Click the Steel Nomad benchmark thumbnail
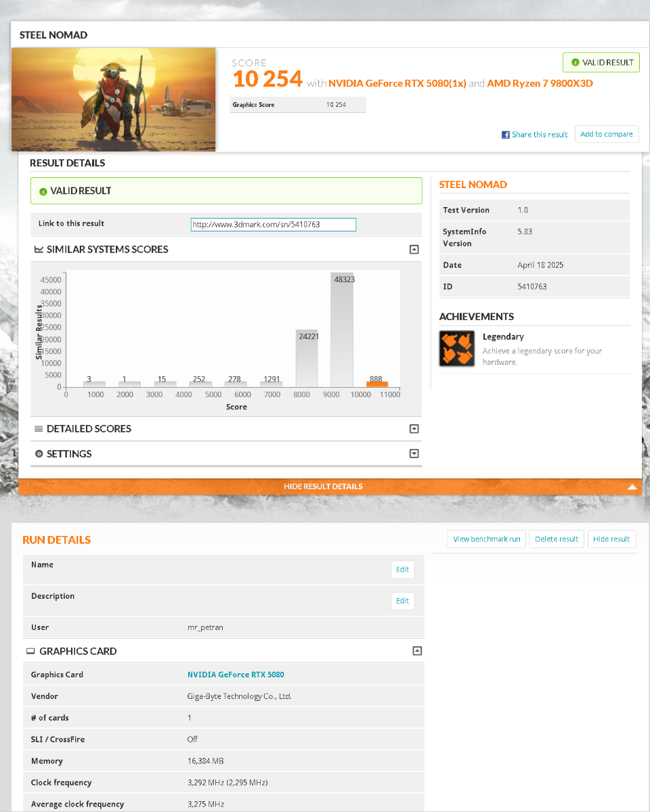 click(114, 99)
